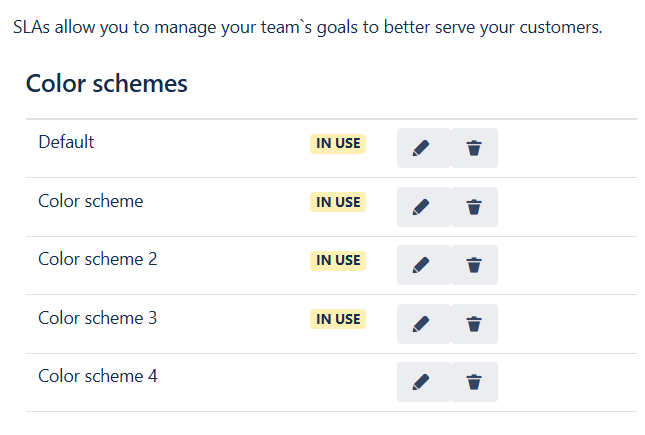Viewport: 645px width, 435px height.
Task: Click IN USE badge on Default
Action: click(x=338, y=143)
